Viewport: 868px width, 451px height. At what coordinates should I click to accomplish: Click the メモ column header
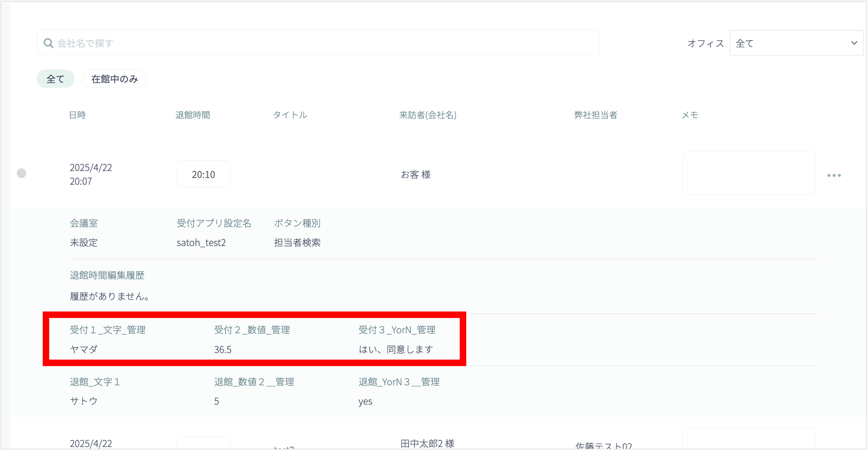[x=690, y=115]
